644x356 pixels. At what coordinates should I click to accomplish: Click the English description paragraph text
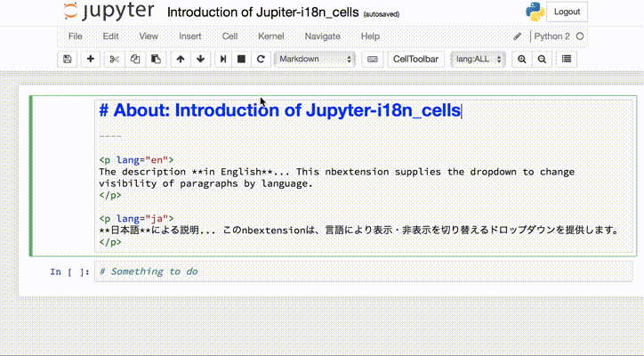tap(337, 178)
